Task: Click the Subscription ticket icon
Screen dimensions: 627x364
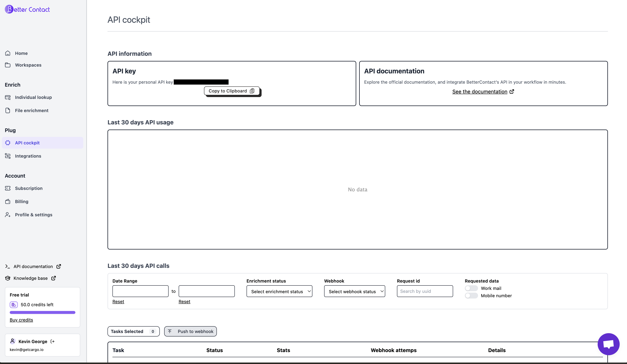Action: point(8,188)
